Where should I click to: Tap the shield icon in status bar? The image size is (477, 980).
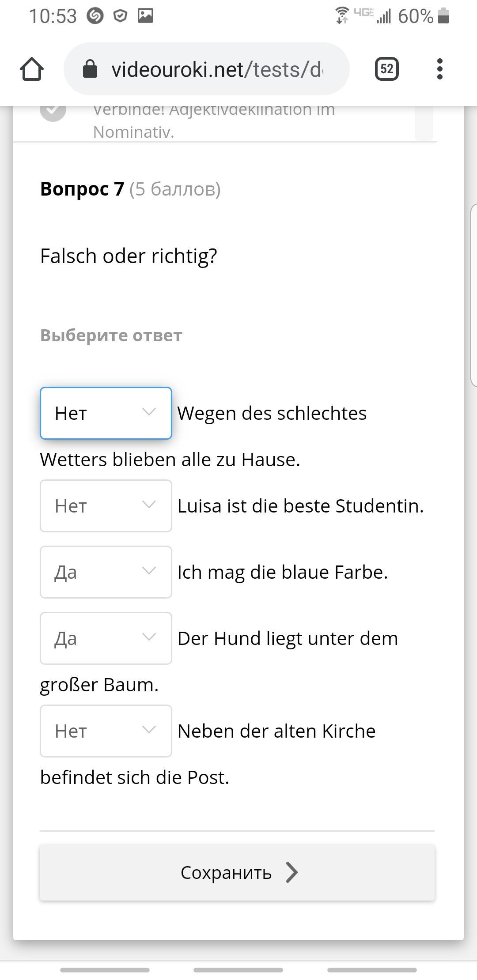click(120, 16)
